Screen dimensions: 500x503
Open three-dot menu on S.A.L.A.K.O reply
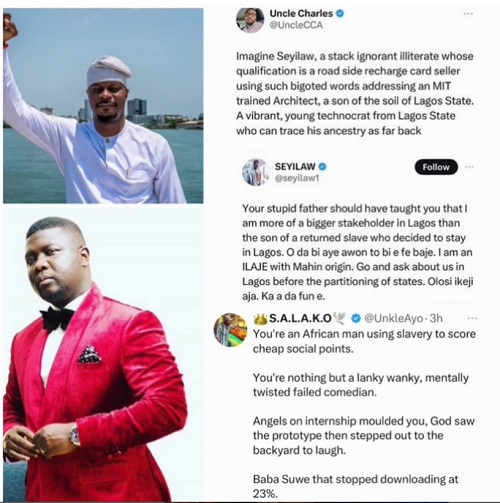pos(472,318)
